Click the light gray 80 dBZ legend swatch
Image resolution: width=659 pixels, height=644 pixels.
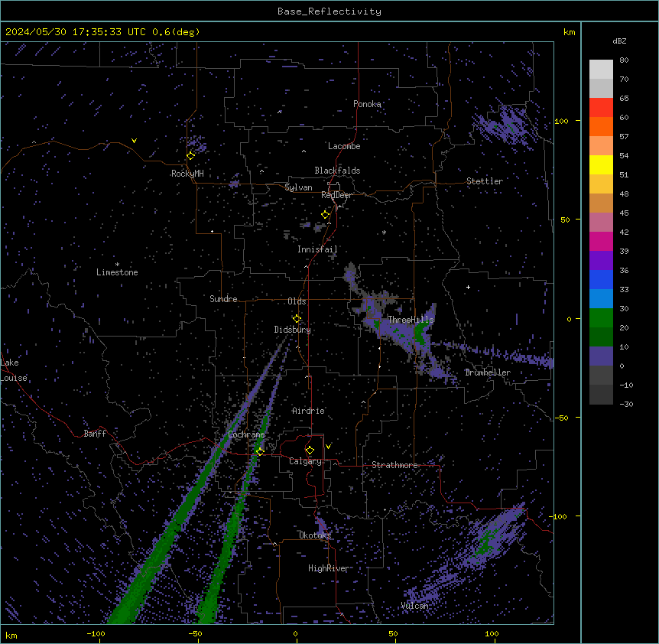pyautogui.click(x=601, y=70)
